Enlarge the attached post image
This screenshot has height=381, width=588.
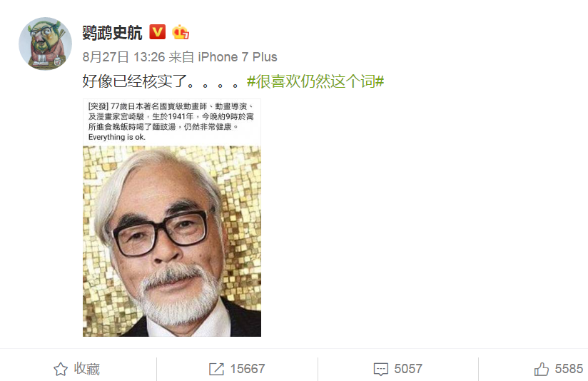[x=172, y=218]
